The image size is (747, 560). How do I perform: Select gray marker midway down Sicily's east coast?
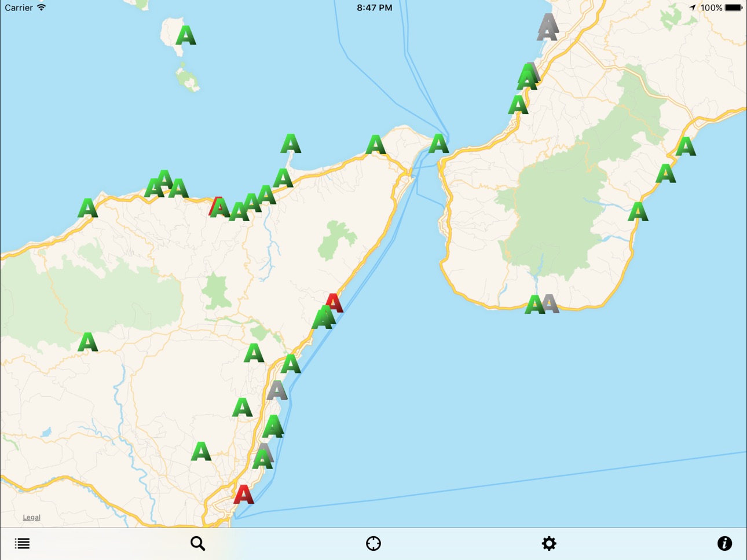(277, 391)
